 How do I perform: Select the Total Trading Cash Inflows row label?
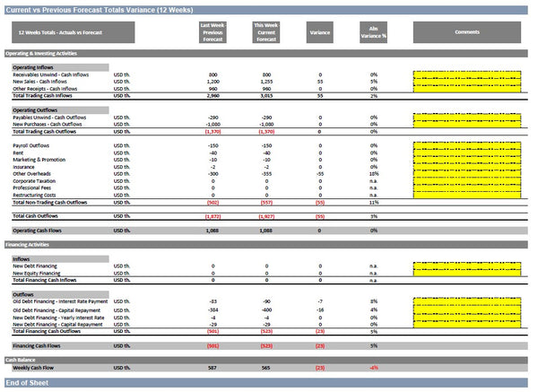(45, 96)
